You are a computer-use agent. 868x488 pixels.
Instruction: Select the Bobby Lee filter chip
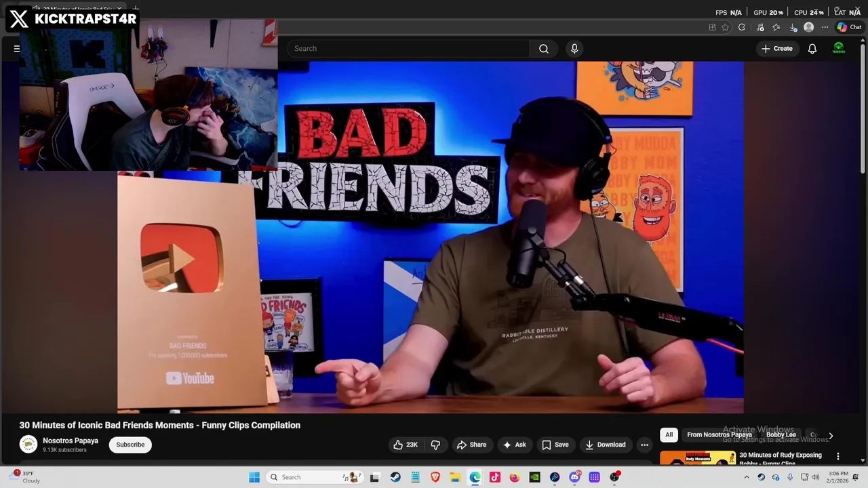click(781, 434)
